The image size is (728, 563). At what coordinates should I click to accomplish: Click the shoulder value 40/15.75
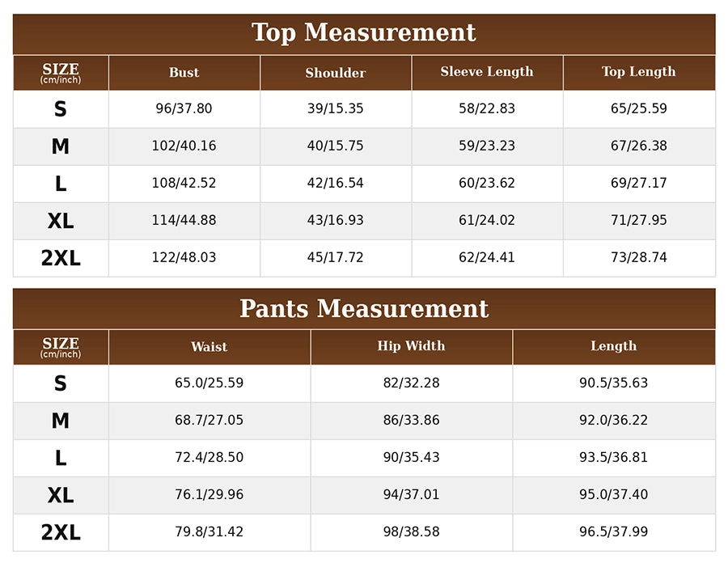[x=335, y=146]
